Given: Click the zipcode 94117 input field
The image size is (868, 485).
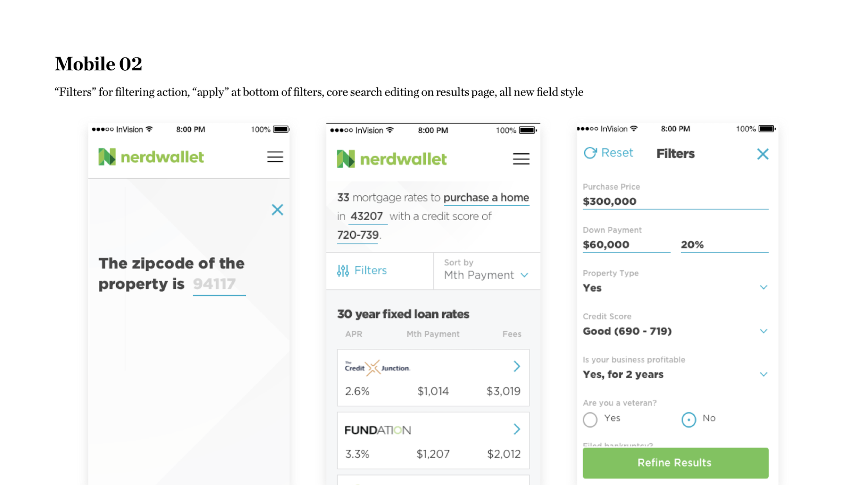Looking at the screenshot, I should coord(219,284).
